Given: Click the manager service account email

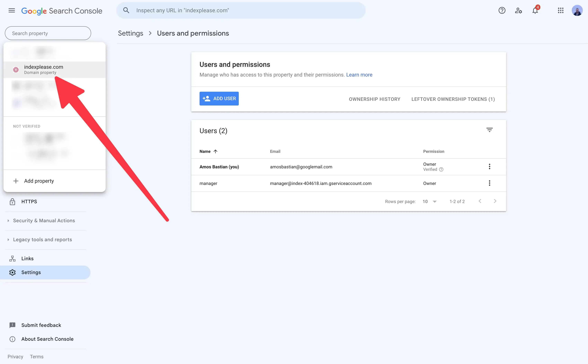Looking at the screenshot, I should point(321,183).
